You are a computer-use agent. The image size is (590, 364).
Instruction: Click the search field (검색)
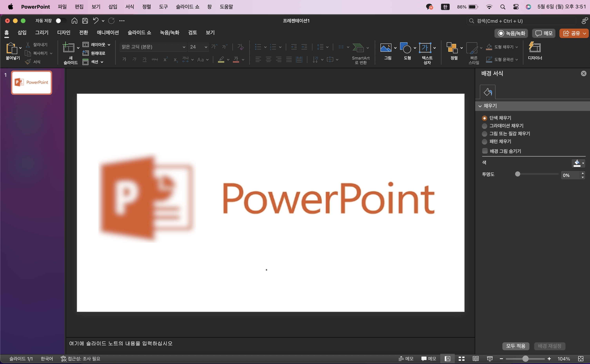(521, 21)
